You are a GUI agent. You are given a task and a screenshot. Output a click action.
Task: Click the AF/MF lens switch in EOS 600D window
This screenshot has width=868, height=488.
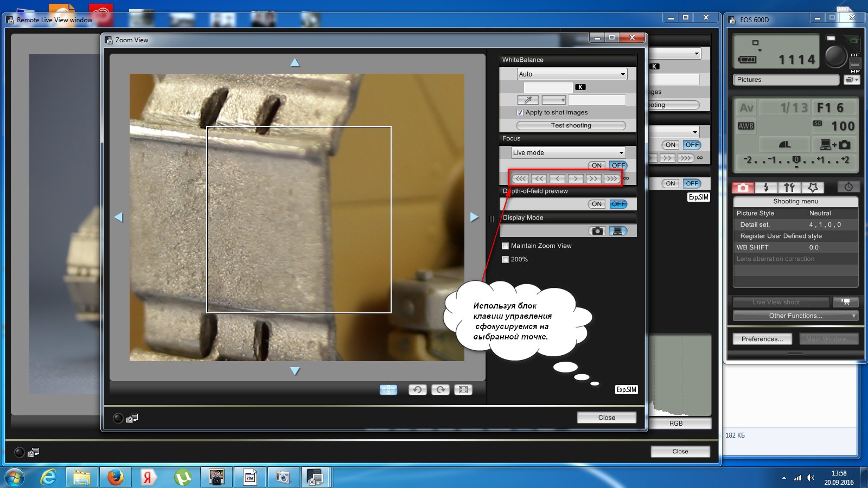(855, 63)
